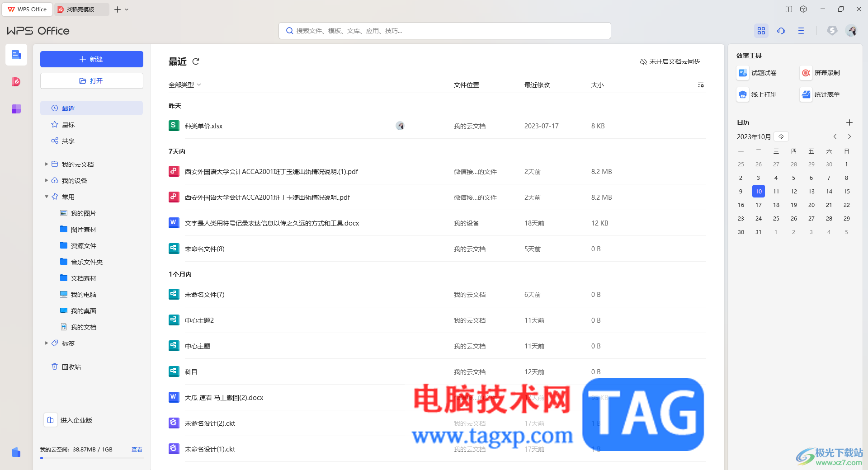Expand the 我的设备 tree node
Screen dimensions: 868x470
46,180
